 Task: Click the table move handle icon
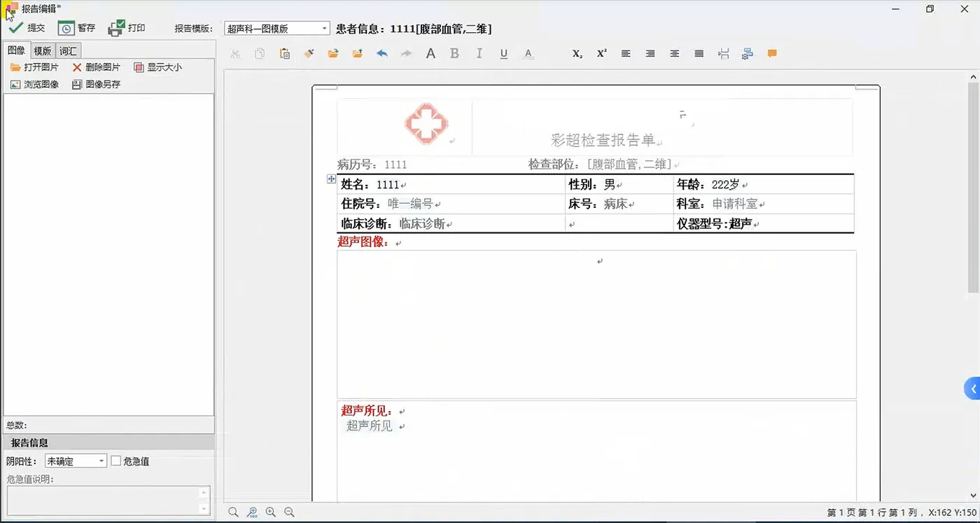tap(332, 179)
